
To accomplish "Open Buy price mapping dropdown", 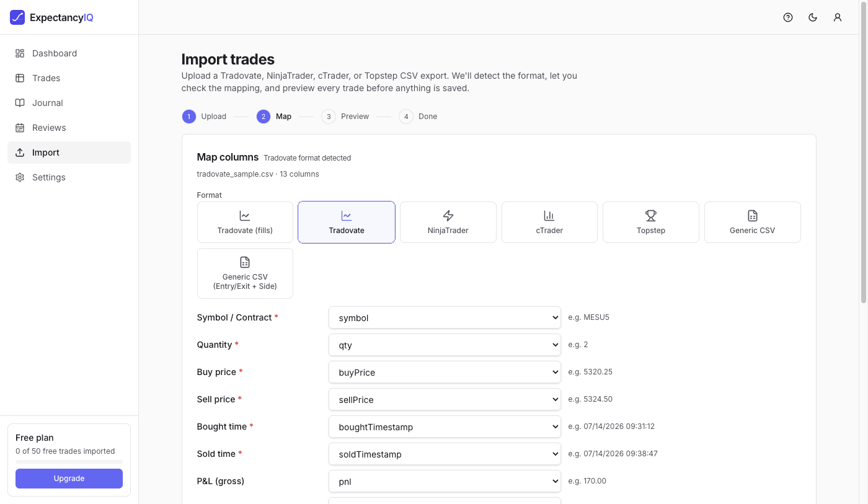I will 445,372.
